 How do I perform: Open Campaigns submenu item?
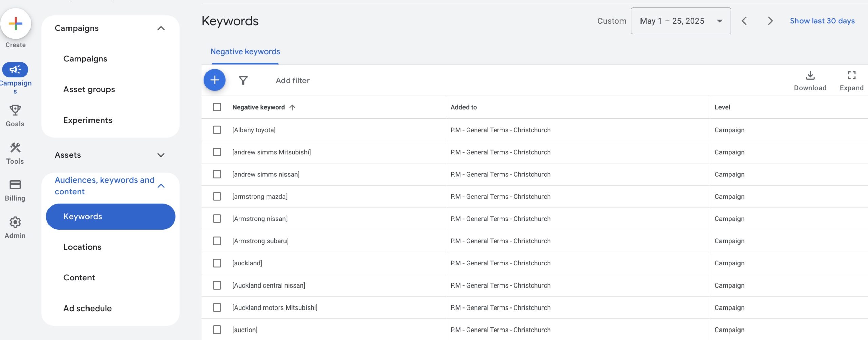85,59
